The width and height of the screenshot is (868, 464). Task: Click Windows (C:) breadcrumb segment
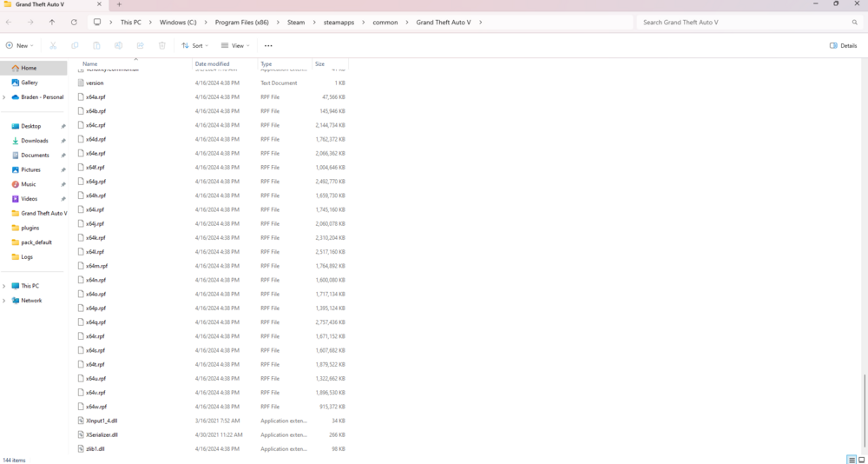coord(178,23)
